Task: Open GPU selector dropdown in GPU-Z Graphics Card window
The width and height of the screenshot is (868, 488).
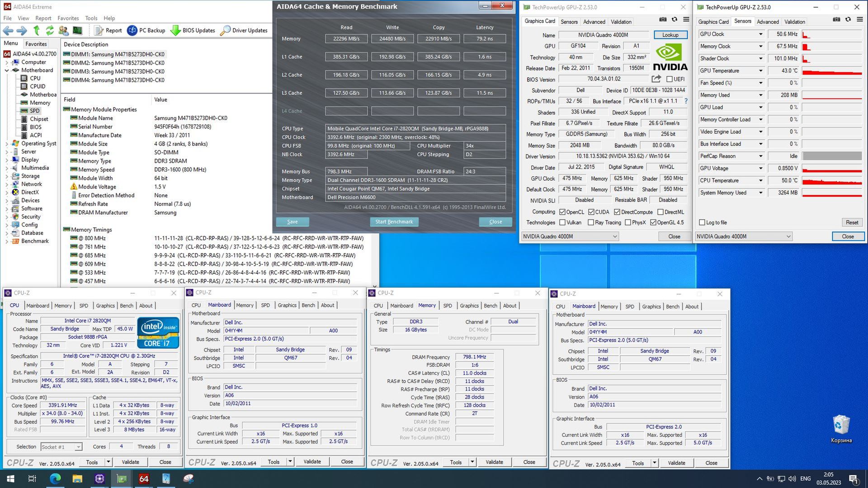Action: pos(570,236)
